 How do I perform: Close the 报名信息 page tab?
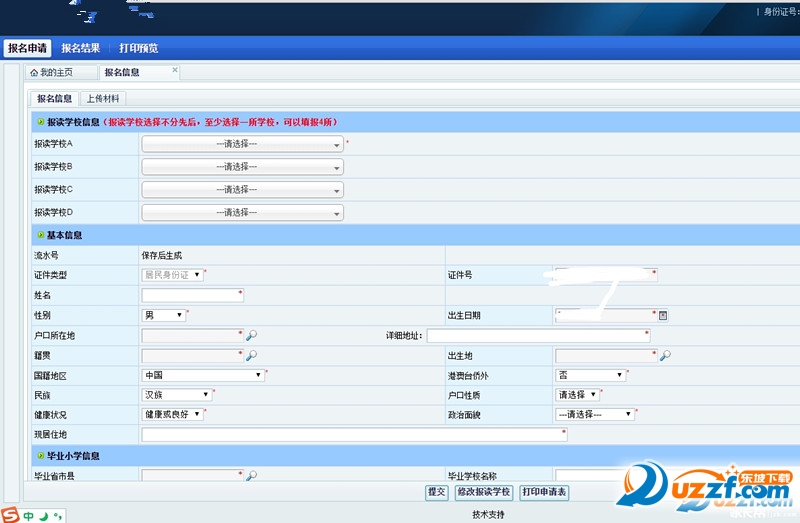[x=175, y=70]
